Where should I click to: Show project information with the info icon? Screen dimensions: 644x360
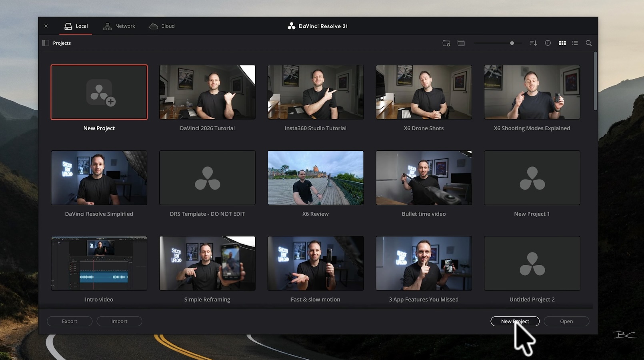coord(548,43)
